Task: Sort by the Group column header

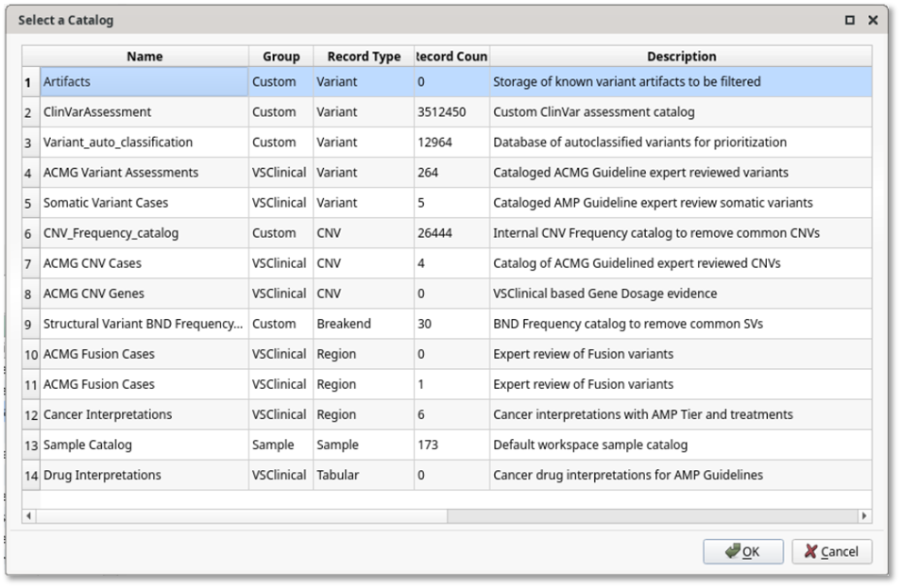Action: (281, 57)
